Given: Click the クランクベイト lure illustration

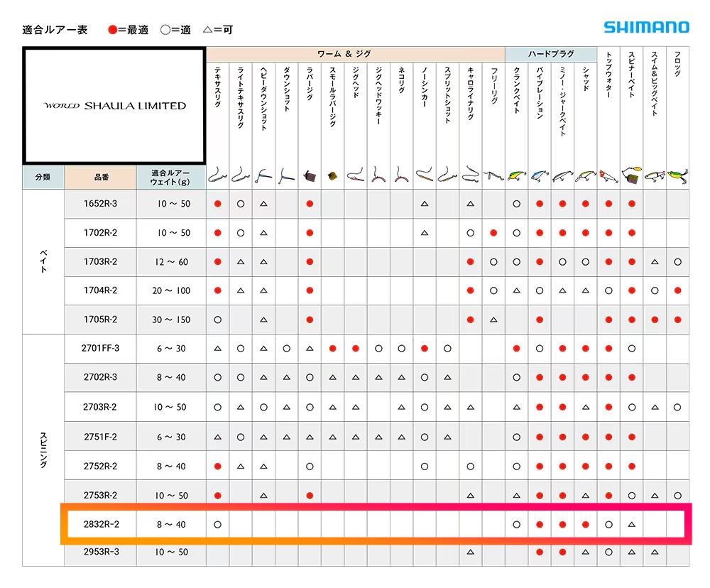Looking at the screenshot, I should (517, 175).
